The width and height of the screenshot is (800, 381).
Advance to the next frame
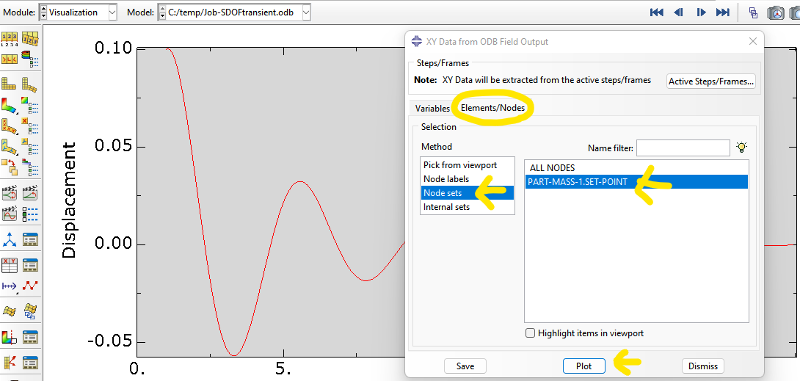point(701,13)
